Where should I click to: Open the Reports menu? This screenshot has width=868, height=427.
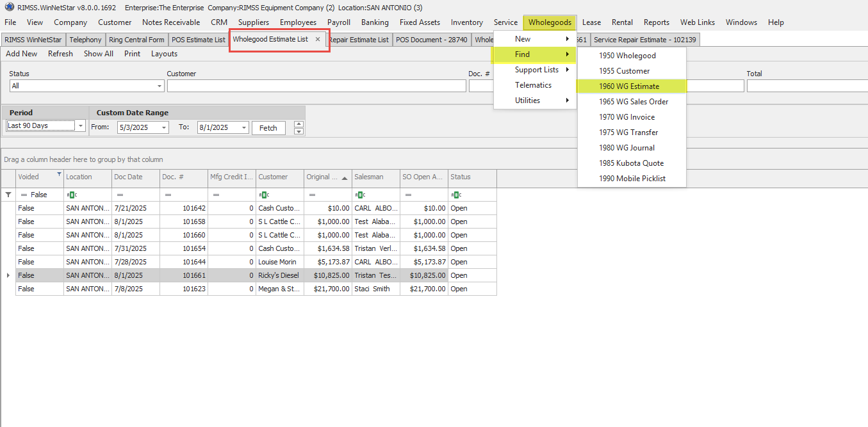(x=657, y=22)
